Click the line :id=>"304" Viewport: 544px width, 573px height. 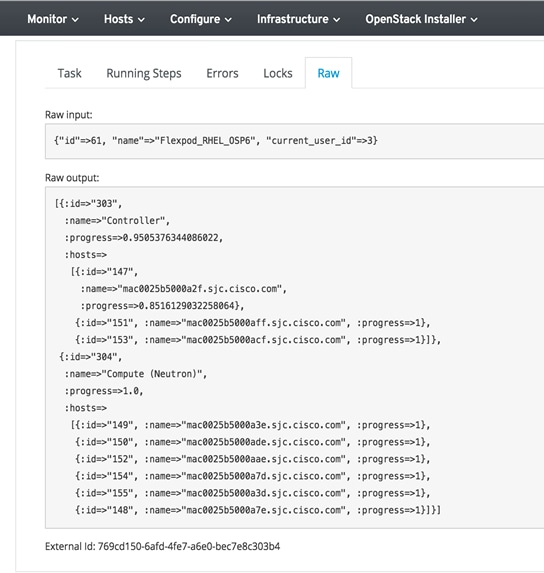[91, 357]
